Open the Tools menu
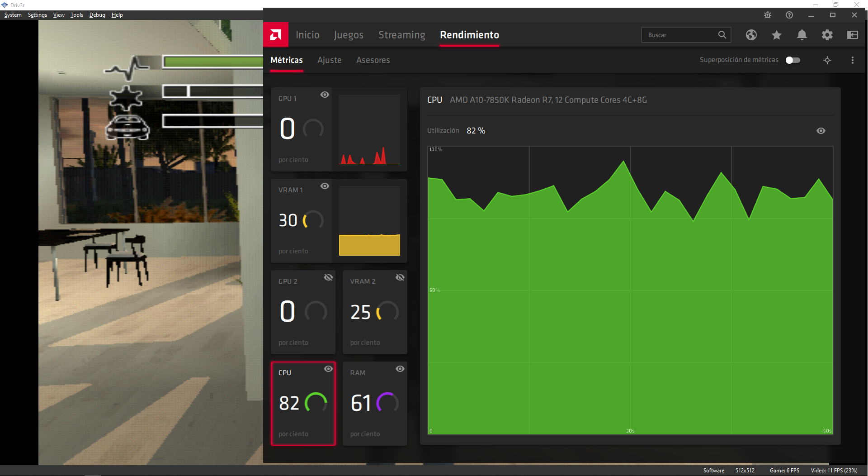 (x=77, y=15)
